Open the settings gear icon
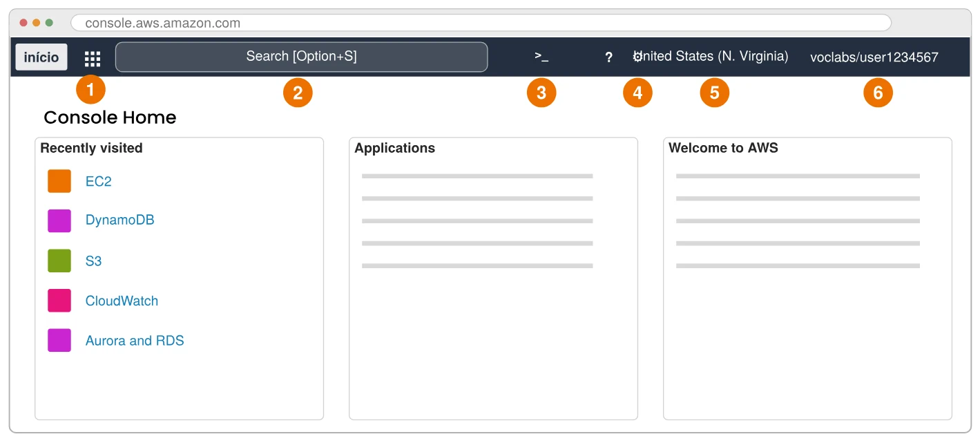 point(637,57)
